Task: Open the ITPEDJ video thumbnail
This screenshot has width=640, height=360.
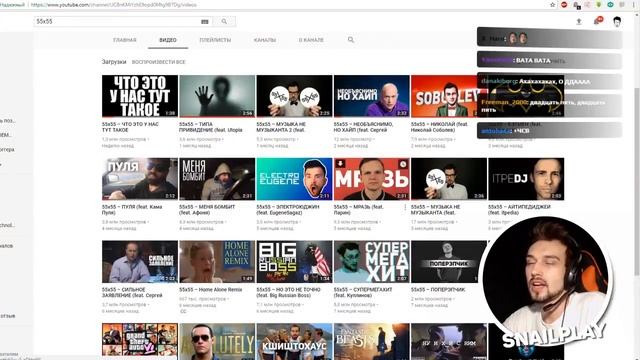Action: (526, 179)
